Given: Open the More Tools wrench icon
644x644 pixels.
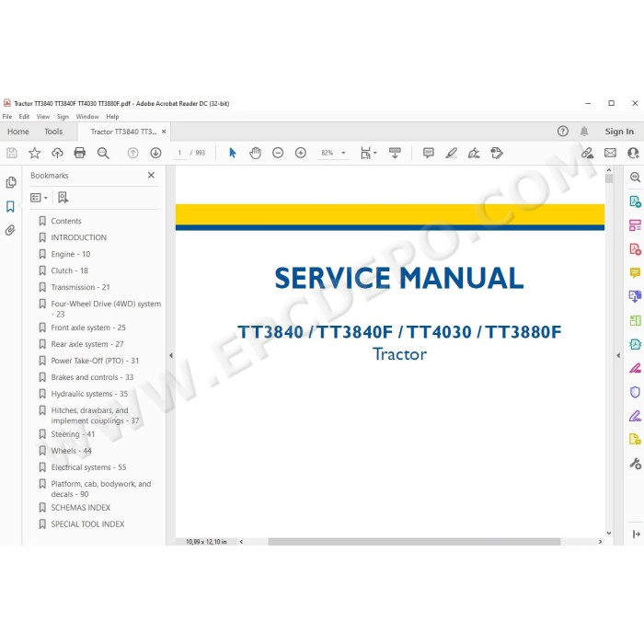Looking at the screenshot, I should 635,464.
